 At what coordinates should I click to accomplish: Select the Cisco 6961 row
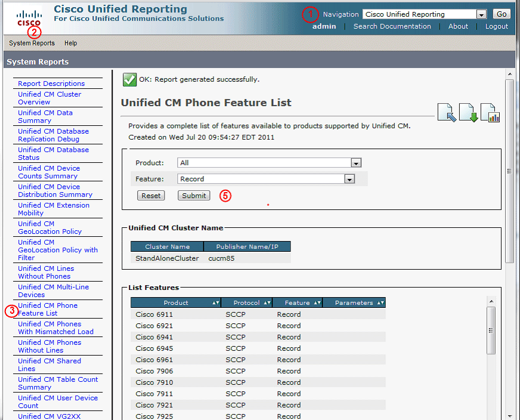pyautogui.click(x=258, y=360)
